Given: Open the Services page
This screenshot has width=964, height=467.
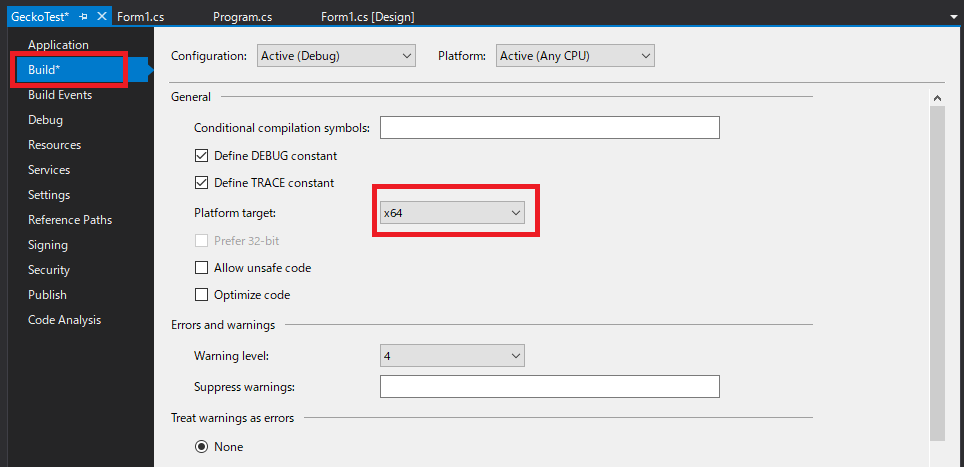Looking at the screenshot, I should click(x=49, y=170).
